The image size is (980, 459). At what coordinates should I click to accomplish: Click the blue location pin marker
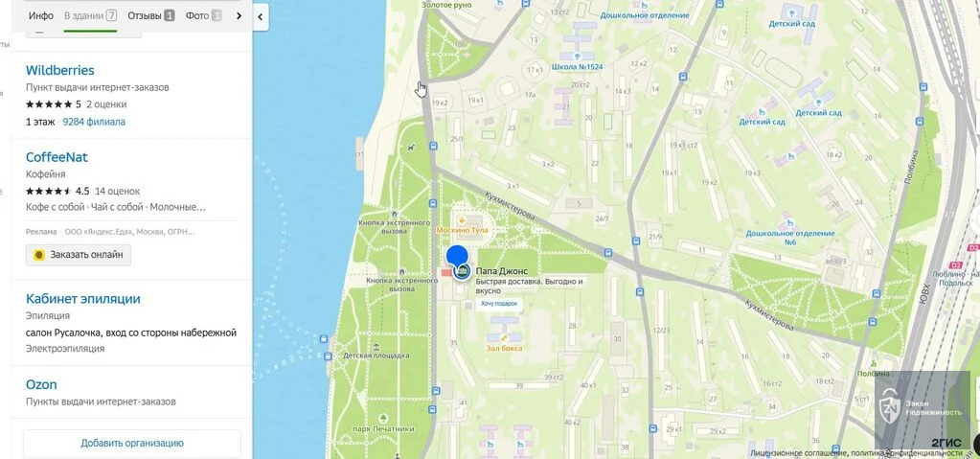[457, 257]
